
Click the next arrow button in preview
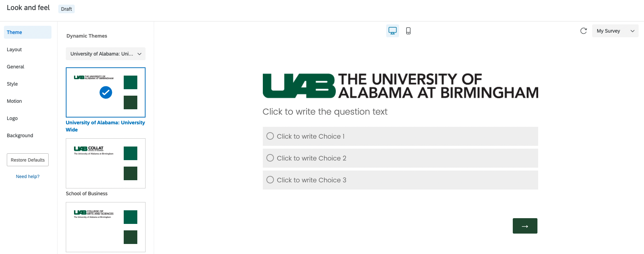pyautogui.click(x=525, y=226)
